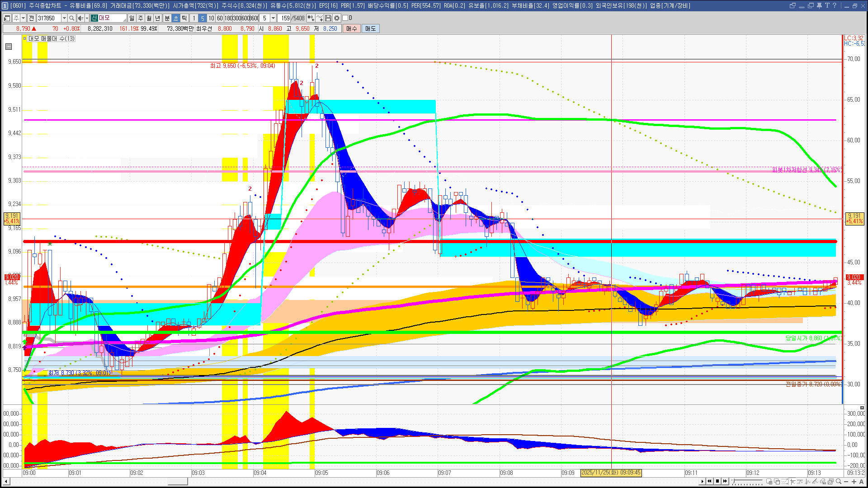Click the plus zoom-in icon at bottom right
Viewport: 868px width, 488px height.
click(x=854, y=482)
